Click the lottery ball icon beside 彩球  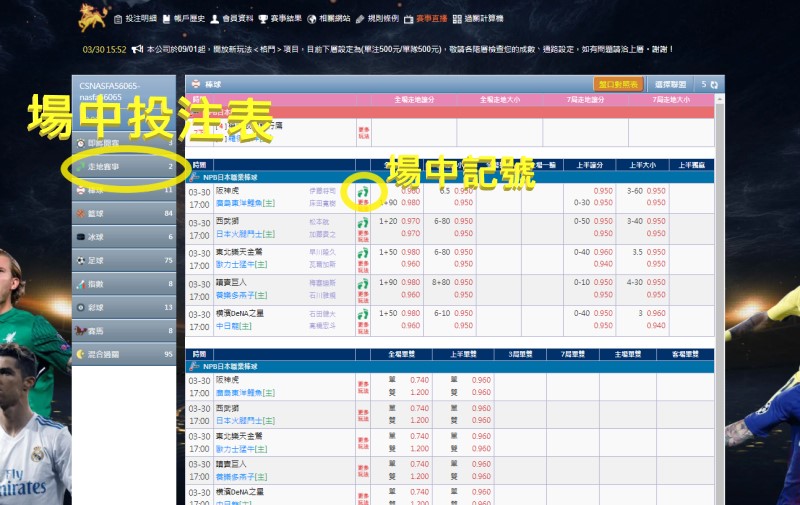tap(81, 308)
